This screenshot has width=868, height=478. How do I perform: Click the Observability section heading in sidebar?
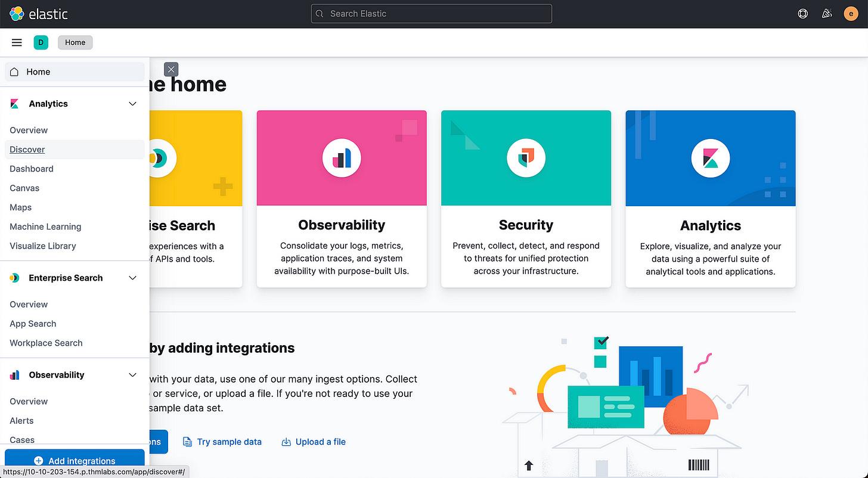coord(57,375)
